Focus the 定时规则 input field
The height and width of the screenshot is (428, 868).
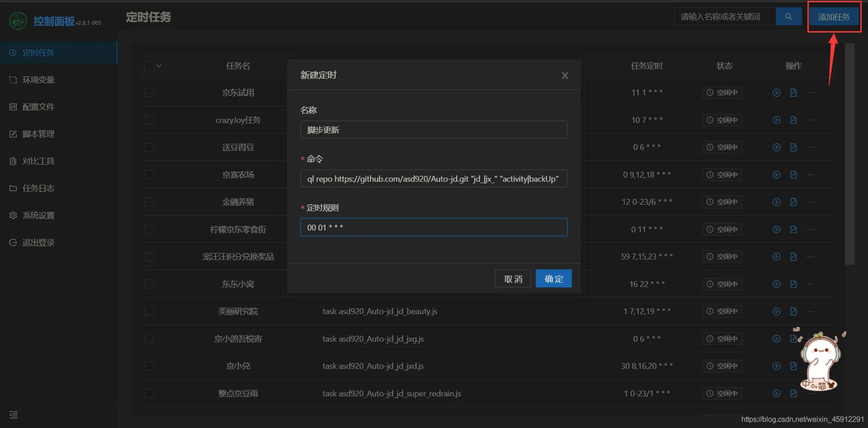point(434,227)
